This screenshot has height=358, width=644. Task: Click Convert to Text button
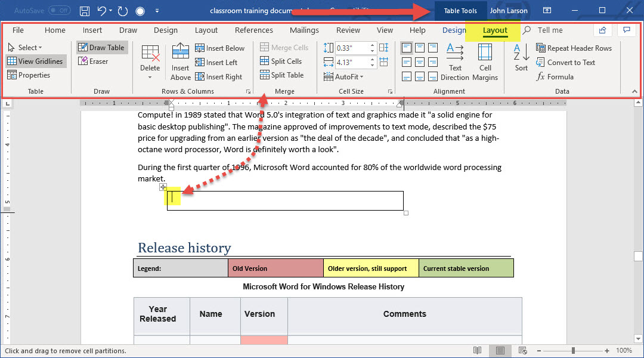click(565, 63)
